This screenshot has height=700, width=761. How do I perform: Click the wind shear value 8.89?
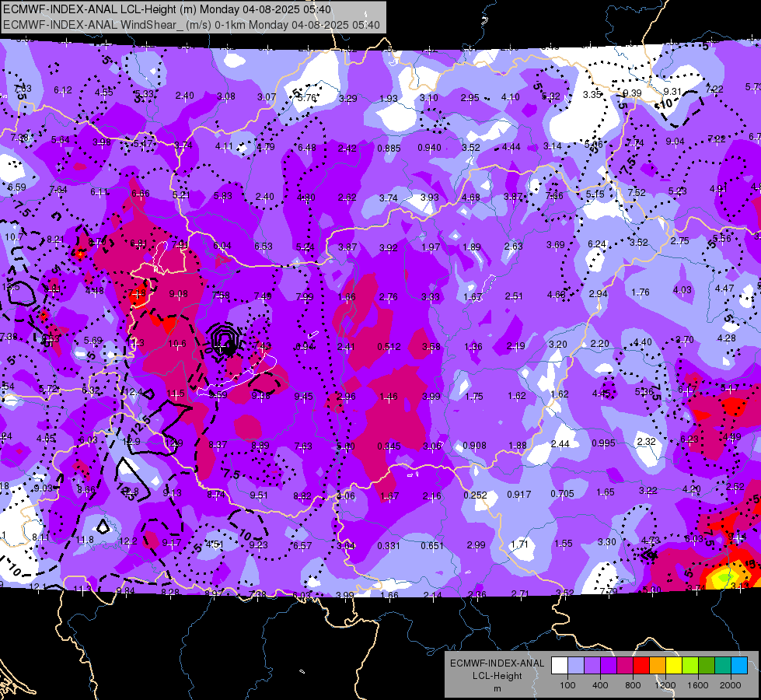tap(260, 445)
